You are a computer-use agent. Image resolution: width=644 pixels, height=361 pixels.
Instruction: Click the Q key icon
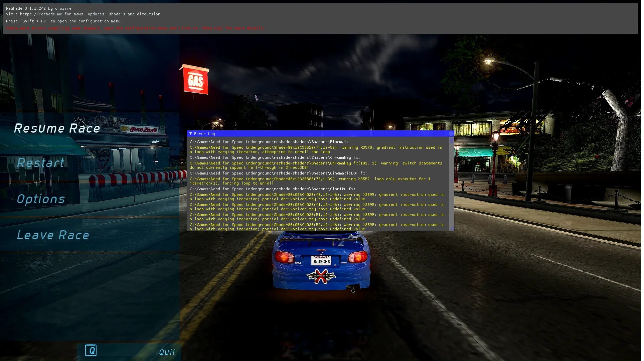91,350
